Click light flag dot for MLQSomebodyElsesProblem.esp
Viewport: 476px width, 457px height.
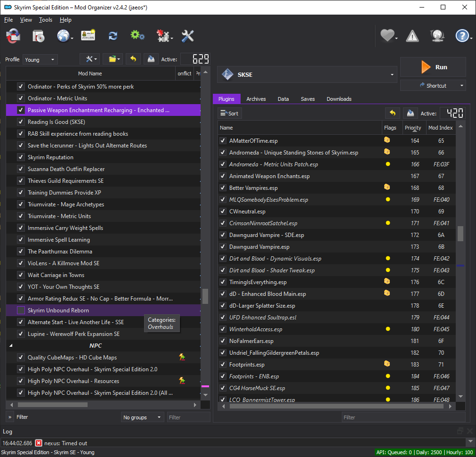(x=387, y=200)
